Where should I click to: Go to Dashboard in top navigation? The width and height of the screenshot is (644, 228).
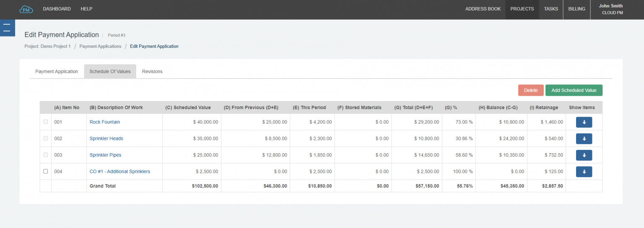pyautogui.click(x=57, y=9)
